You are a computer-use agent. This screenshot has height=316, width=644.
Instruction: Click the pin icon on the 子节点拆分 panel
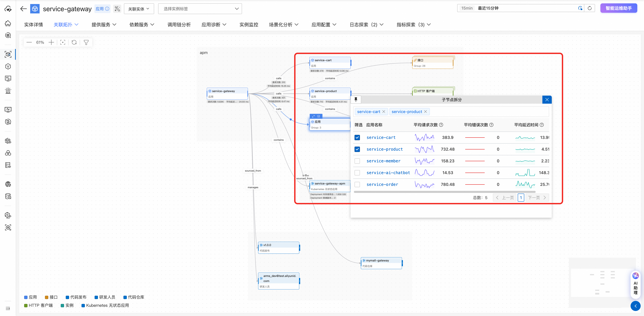tap(356, 99)
